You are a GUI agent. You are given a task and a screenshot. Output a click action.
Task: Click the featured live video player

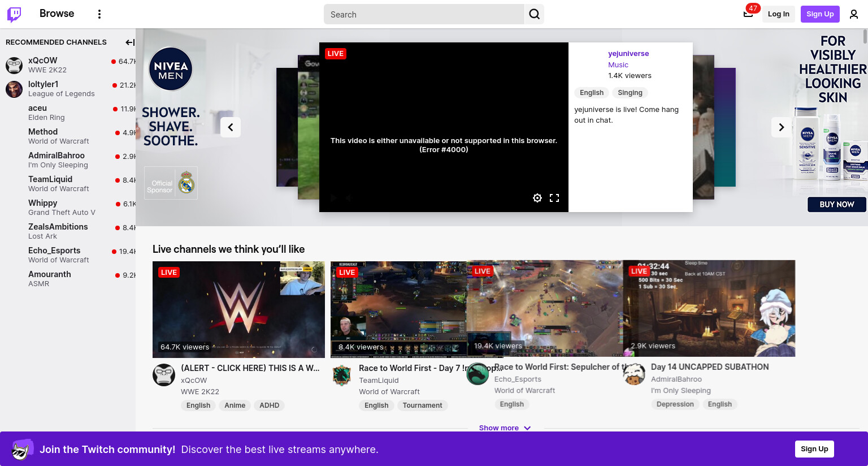444,127
